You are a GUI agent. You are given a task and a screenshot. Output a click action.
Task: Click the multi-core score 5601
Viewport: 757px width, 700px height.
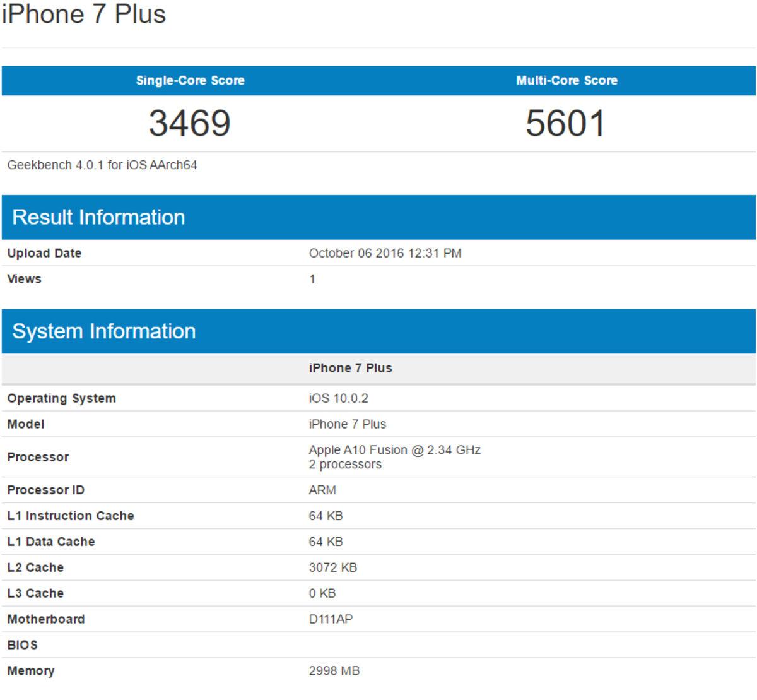click(566, 121)
